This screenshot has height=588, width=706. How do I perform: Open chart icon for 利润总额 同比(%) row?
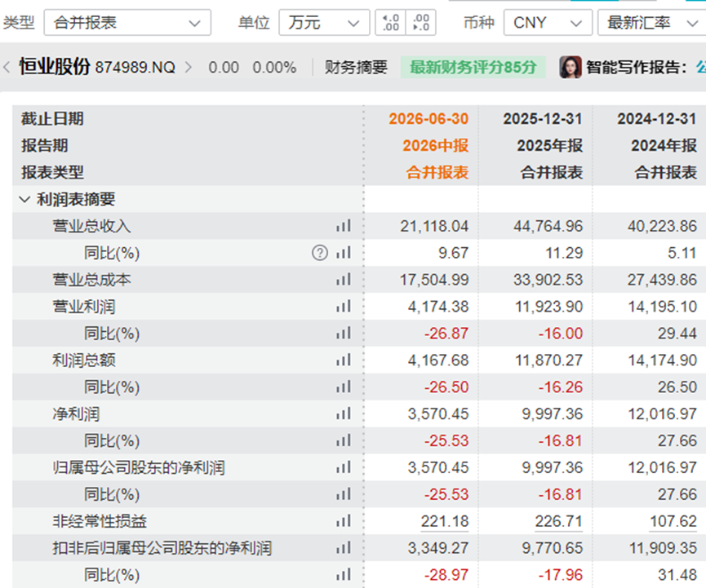point(343,387)
